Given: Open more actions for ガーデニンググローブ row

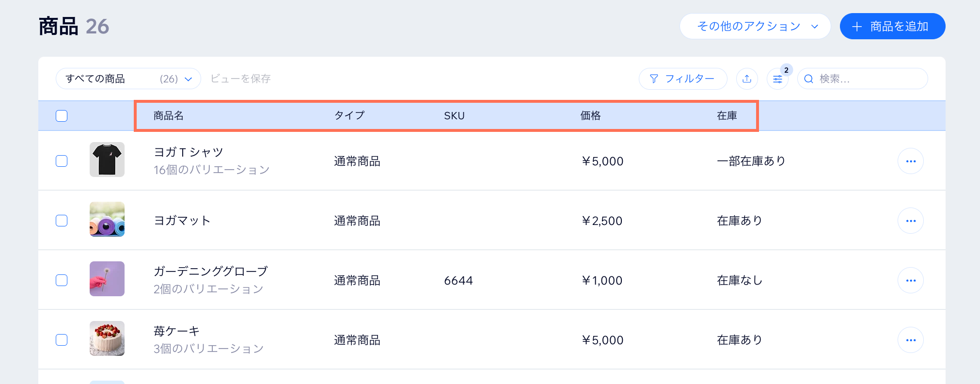Looking at the screenshot, I should [911, 280].
